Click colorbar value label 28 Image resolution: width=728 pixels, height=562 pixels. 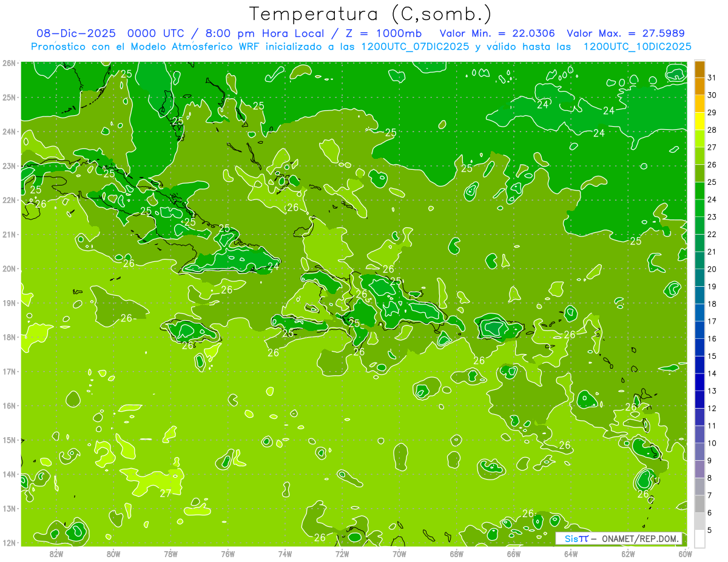[x=712, y=130]
